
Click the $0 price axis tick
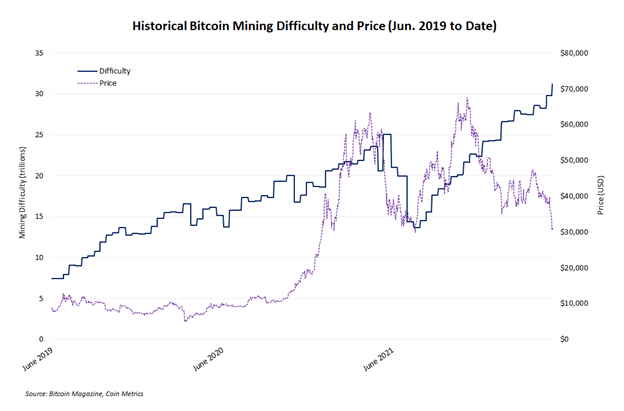pos(566,339)
